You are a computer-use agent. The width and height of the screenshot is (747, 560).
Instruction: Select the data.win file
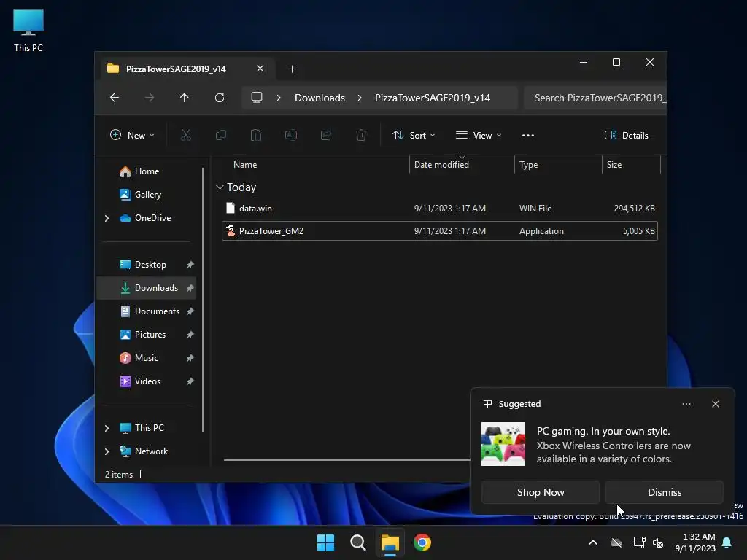tap(440, 209)
